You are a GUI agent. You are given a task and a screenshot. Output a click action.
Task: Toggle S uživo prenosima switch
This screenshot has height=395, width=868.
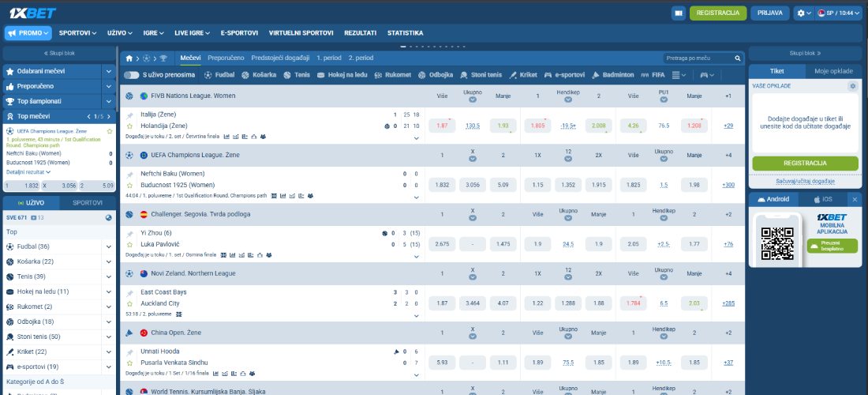click(x=131, y=75)
